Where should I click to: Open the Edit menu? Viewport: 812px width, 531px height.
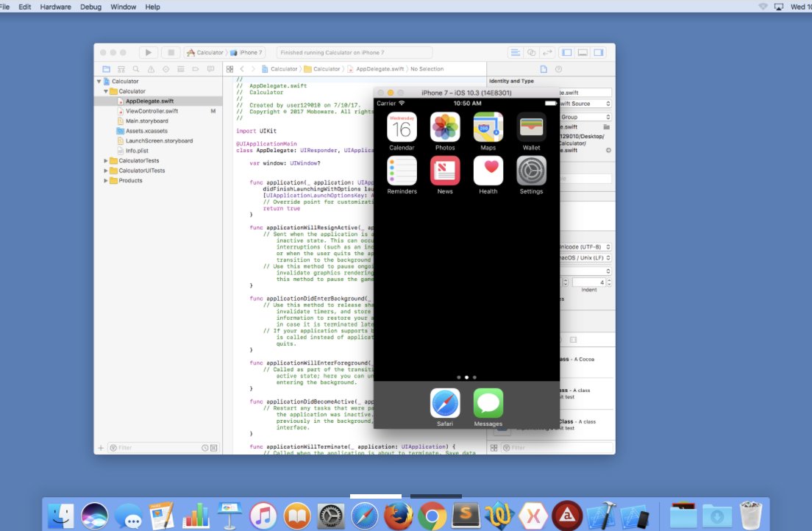click(x=25, y=7)
